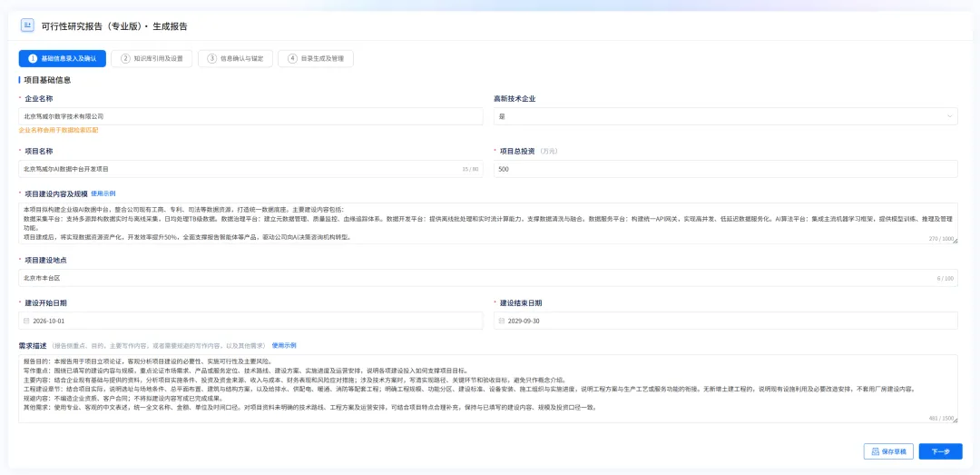Go to step 4 目录生成及管理
Screen dimensions: 980x475
click(x=316, y=58)
